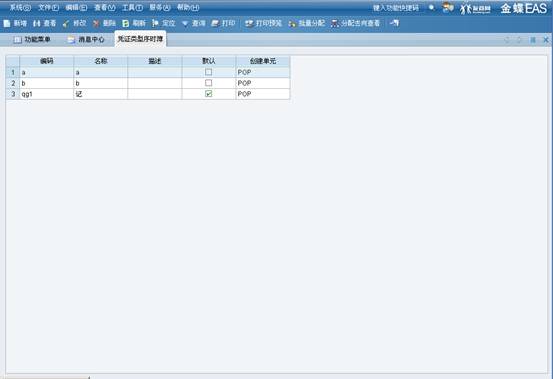This screenshot has height=379, width=553.
Task: Open the 系统(S) menu
Action: [20, 7]
